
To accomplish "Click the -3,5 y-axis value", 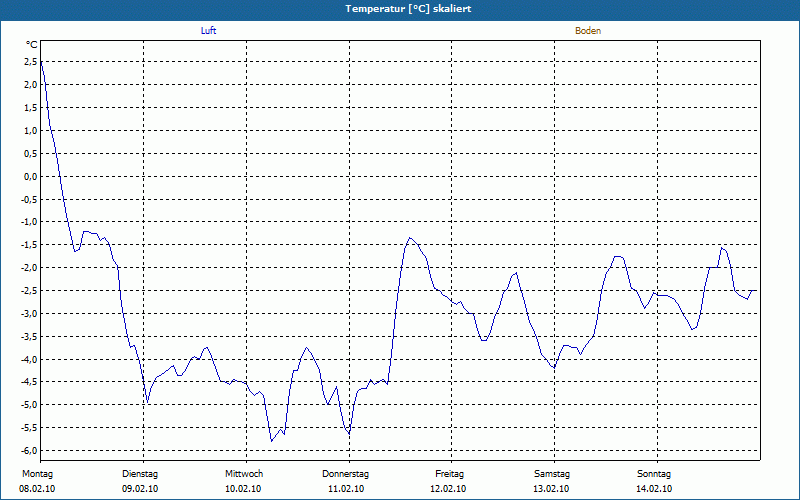I will click(x=29, y=337).
